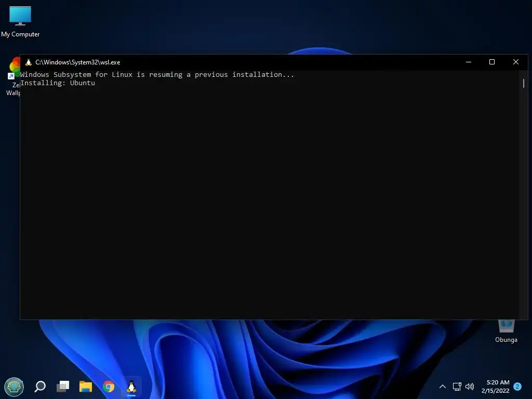Open the notification badge showing 2
This screenshot has height=399, width=532.
[x=517, y=387]
